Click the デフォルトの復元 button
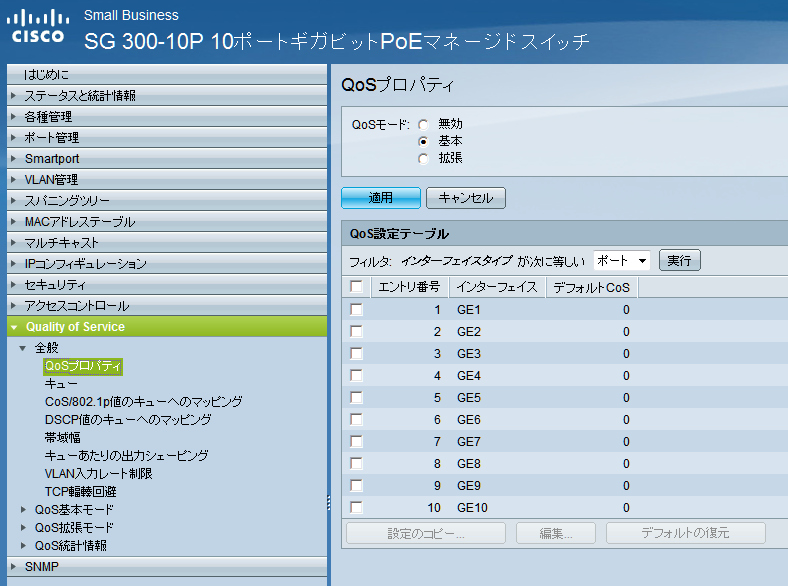Screen dimensions: 788x586 [x=685, y=533]
